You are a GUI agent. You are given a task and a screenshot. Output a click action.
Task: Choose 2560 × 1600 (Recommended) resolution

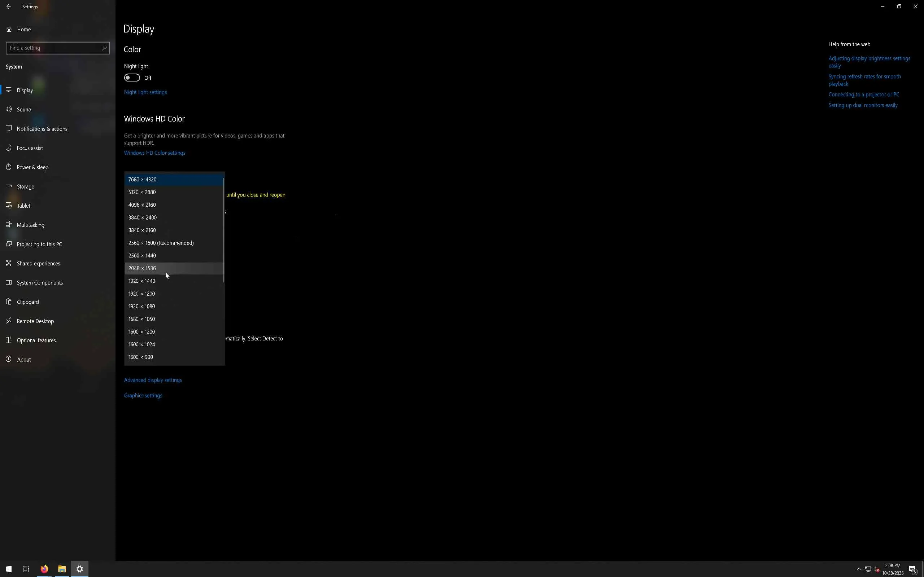pyautogui.click(x=161, y=243)
